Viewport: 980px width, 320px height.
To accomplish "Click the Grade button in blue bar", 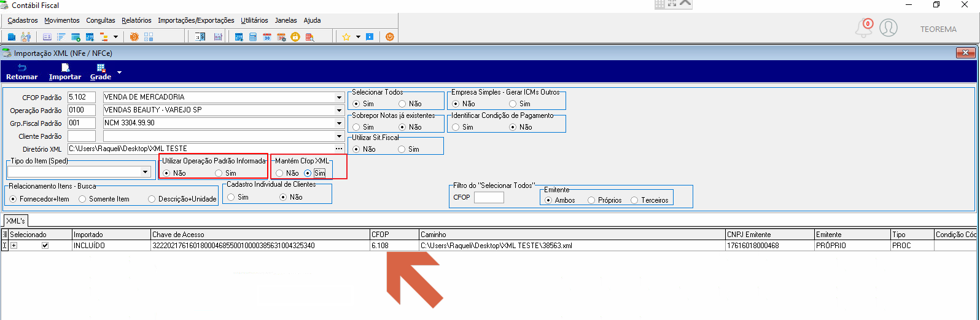I will 101,72.
